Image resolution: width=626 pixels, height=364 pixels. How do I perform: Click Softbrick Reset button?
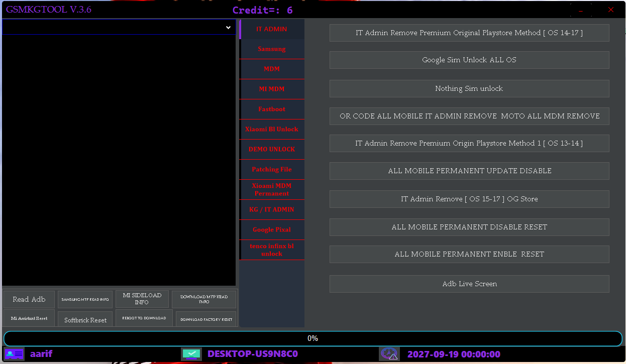point(85,320)
